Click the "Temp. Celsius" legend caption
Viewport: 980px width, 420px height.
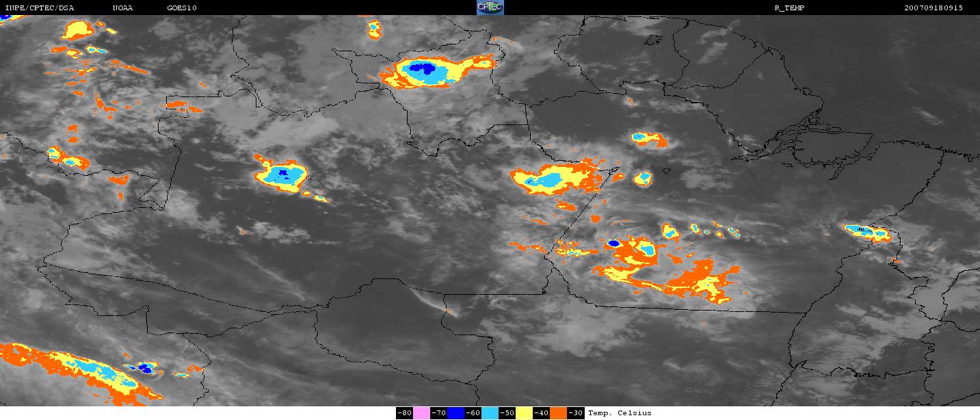point(620,413)
